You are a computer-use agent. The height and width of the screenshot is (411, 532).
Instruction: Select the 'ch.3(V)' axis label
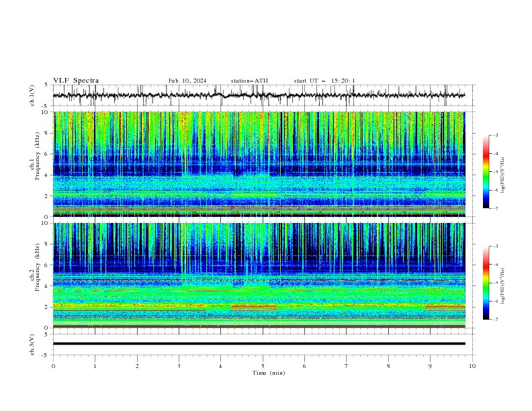pos(32,345)
